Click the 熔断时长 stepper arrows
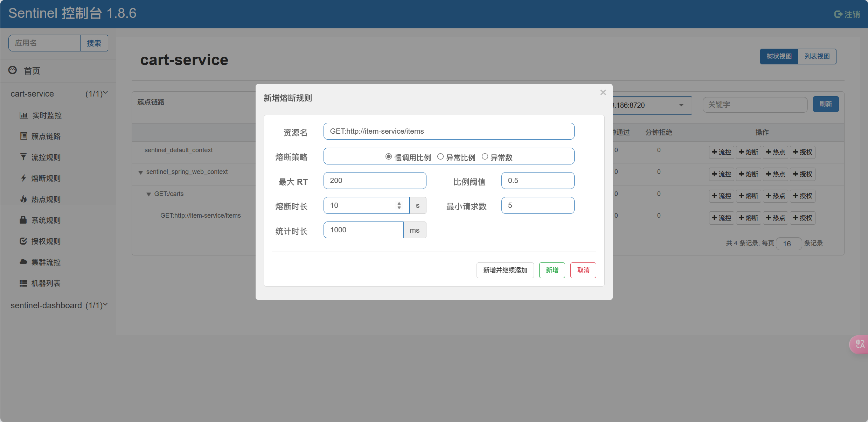 (399, 205)
